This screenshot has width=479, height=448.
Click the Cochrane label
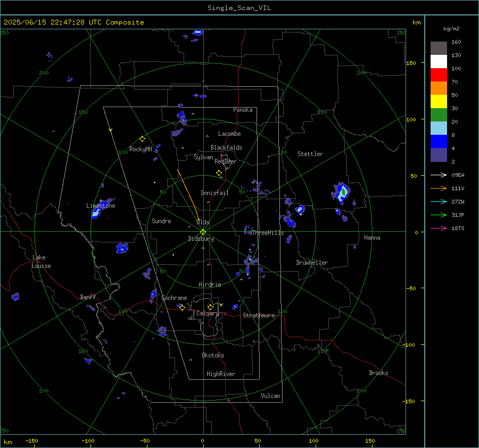(x=174, y=298)
